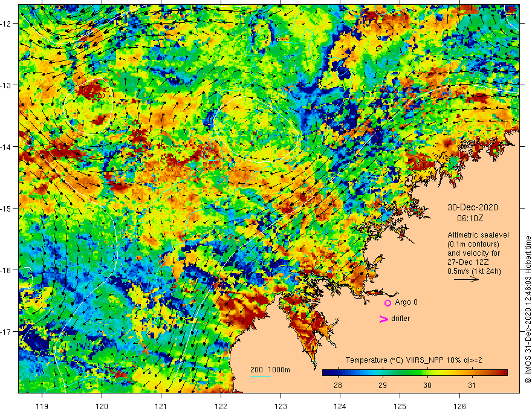Click longitude label 122

coord(221,406)
